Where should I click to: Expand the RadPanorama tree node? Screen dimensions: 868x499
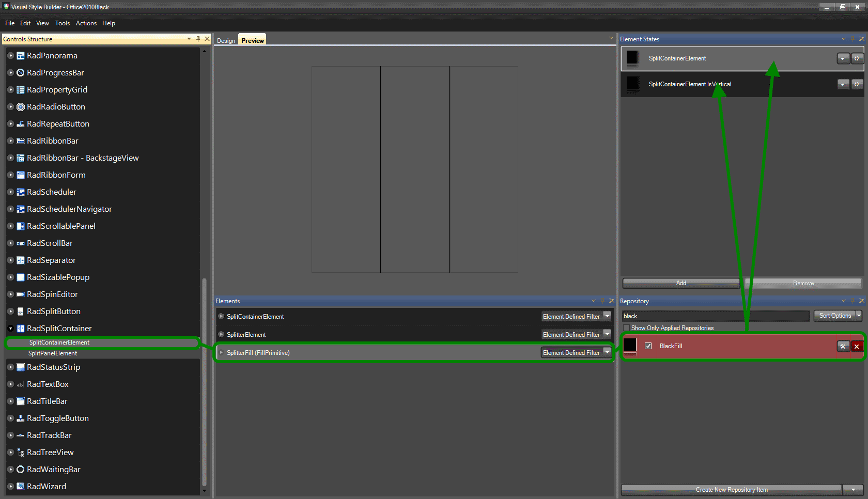point(10,56)
